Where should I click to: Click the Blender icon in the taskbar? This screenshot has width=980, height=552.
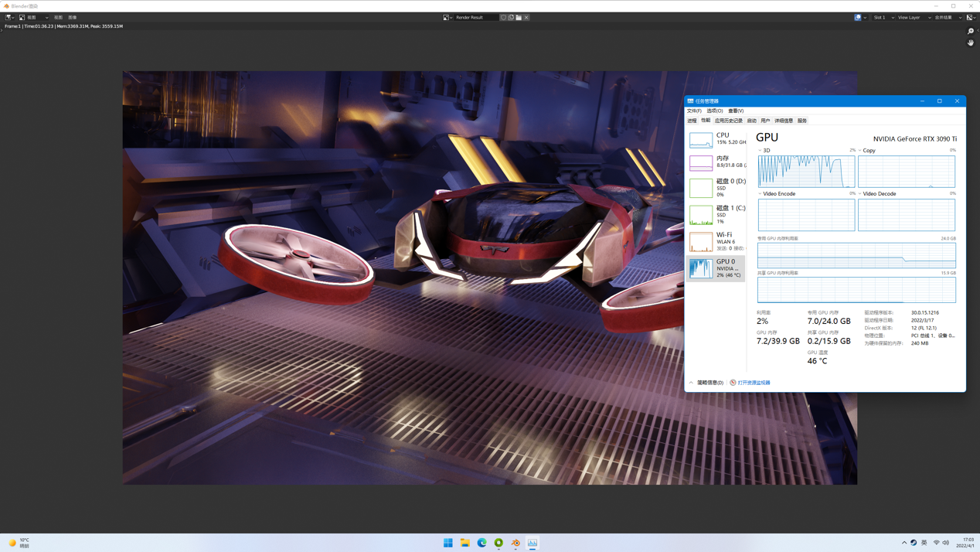(x=516, y=543)
